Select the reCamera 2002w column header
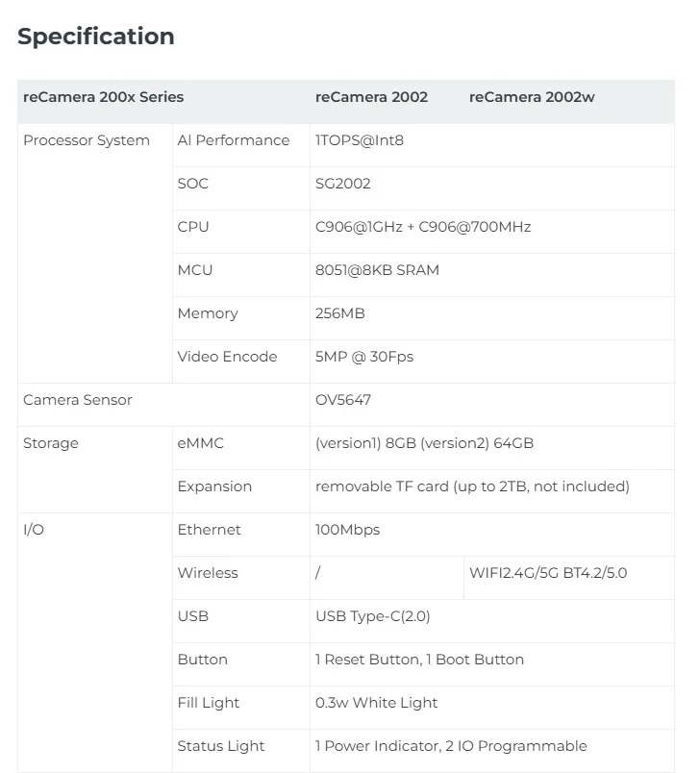The image size is (700, 773). pos(532,97)
